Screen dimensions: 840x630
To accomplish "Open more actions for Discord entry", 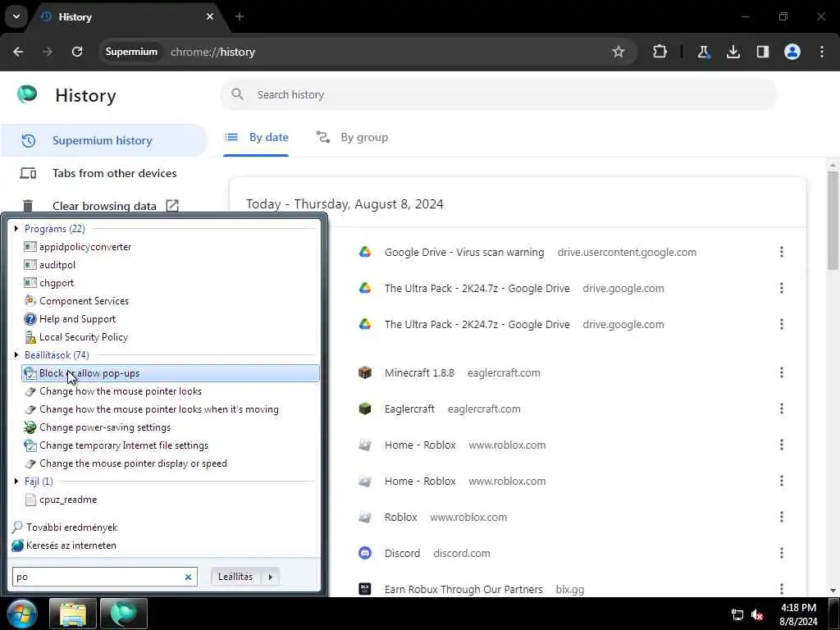I will pos(782,553).
